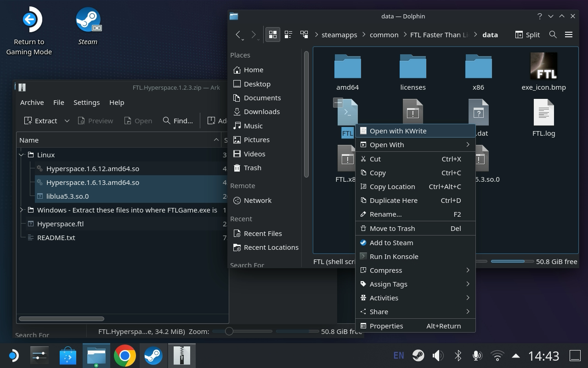Click the Places panel vertical scrollbar
Screen dimensions: 588x368
(x=306, y=114)
